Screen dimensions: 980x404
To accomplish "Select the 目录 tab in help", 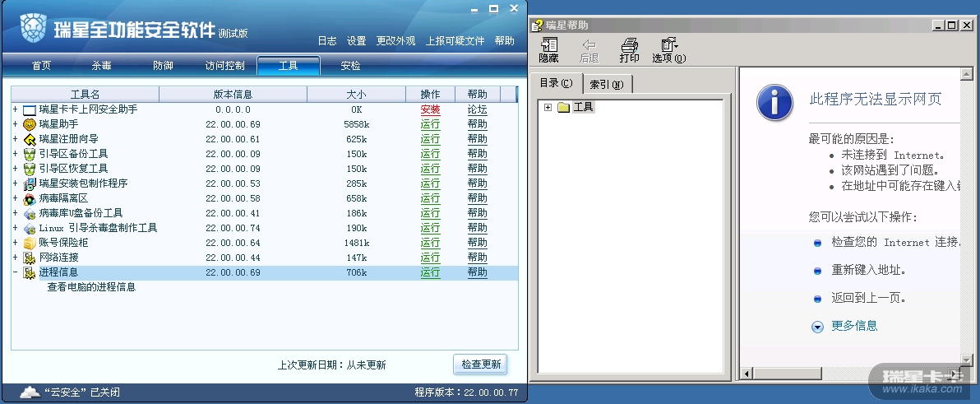I will tap(556, 82).
